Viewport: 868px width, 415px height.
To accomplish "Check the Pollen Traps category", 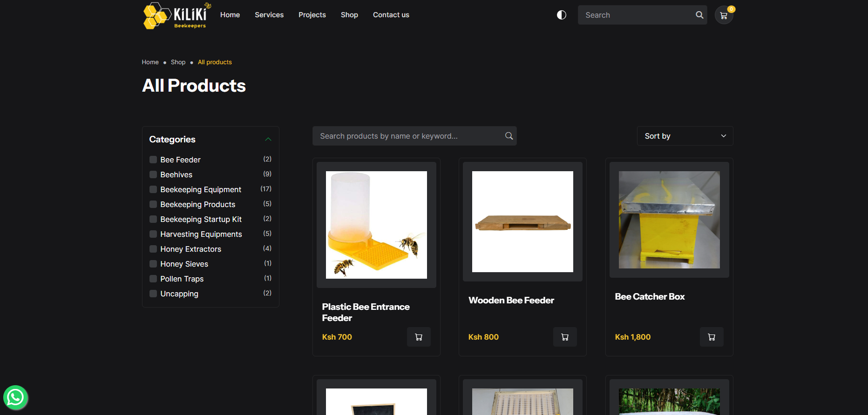I will [153, 279].
